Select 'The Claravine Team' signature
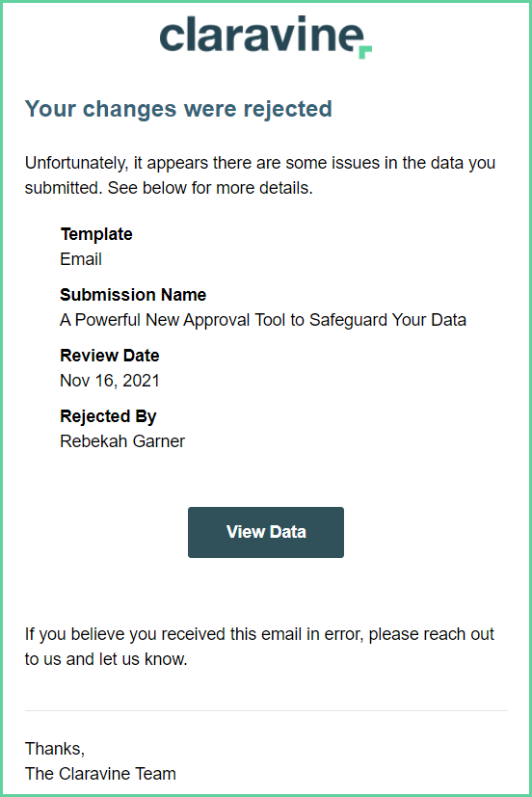The image size is (532, 797). (100, 774)
